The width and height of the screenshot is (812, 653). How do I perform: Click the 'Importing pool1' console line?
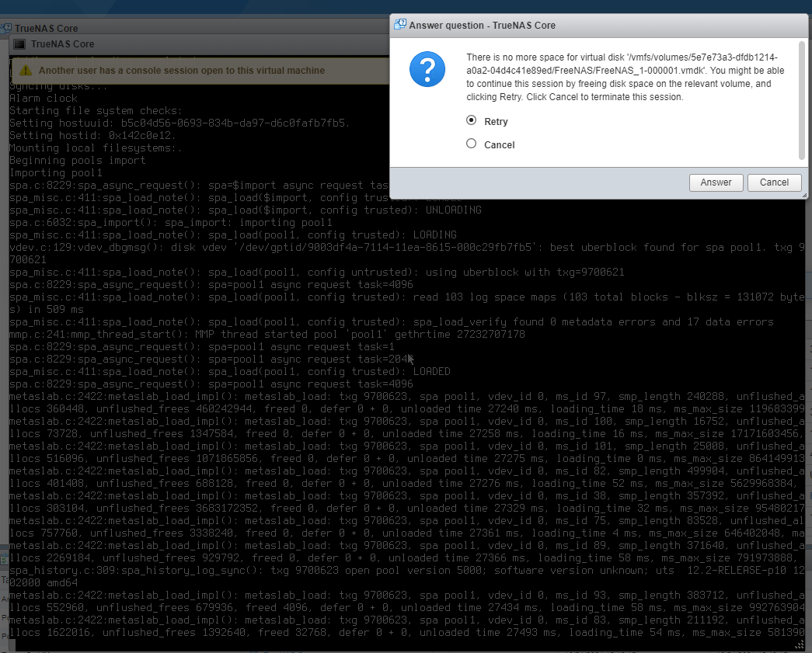[x=56, y=173]
